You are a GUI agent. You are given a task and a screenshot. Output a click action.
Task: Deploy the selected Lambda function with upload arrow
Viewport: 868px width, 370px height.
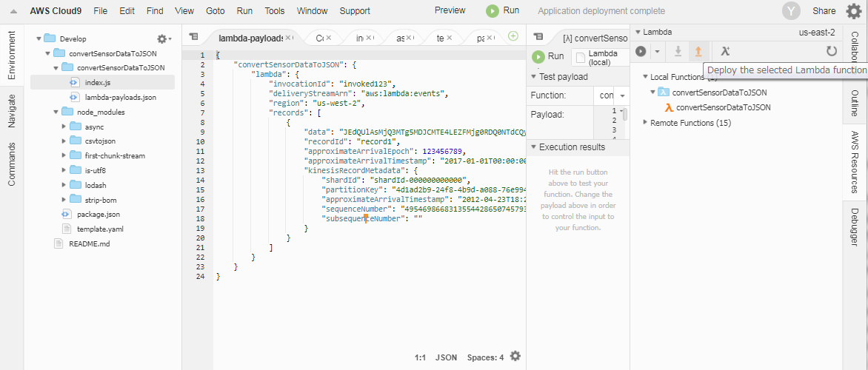click(698, 52)
